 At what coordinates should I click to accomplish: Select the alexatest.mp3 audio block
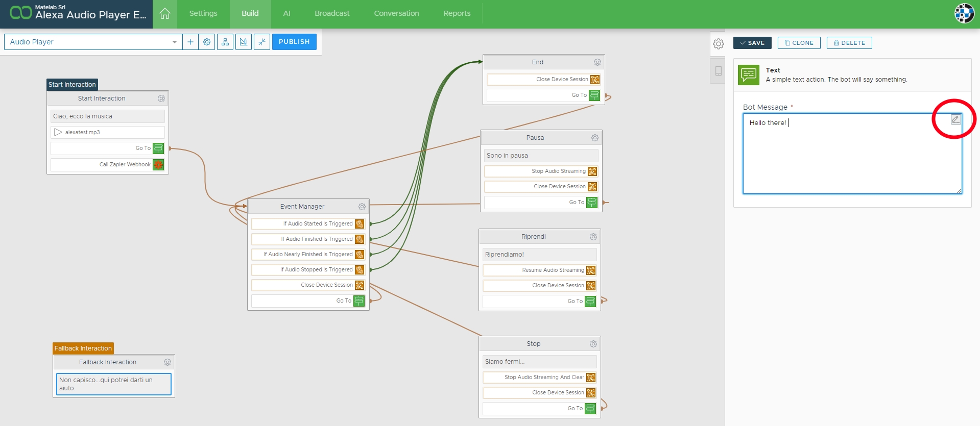tap(108, 132)
